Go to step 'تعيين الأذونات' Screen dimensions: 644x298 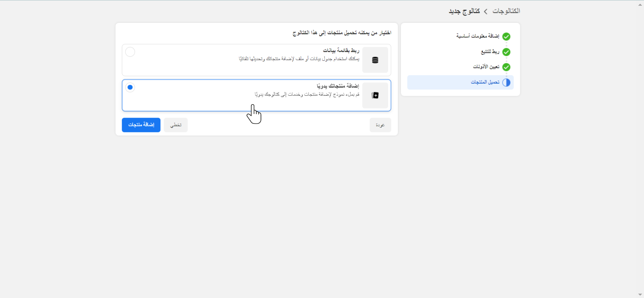click(486, 67)
